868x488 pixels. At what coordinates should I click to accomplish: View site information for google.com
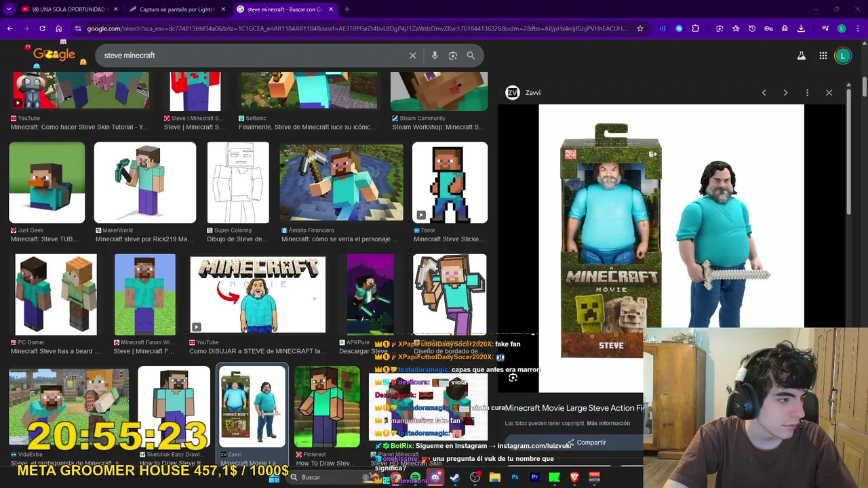coord(79,28)
